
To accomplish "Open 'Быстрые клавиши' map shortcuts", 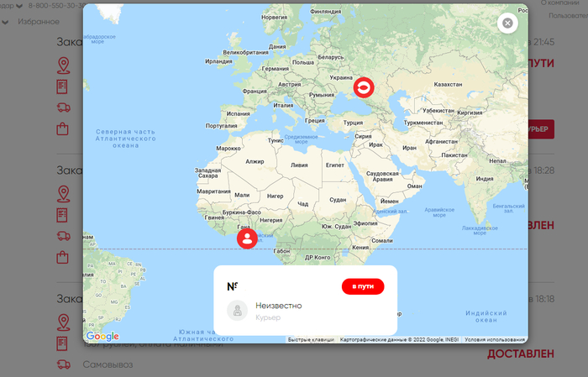I will (311, 339).
